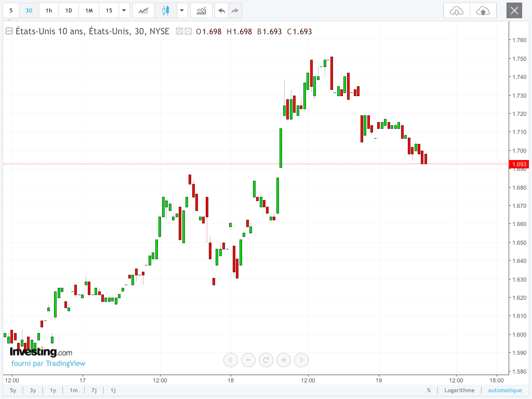The image size is (532, 399).
Task: Click the line chart style icon
Action: 143,11
